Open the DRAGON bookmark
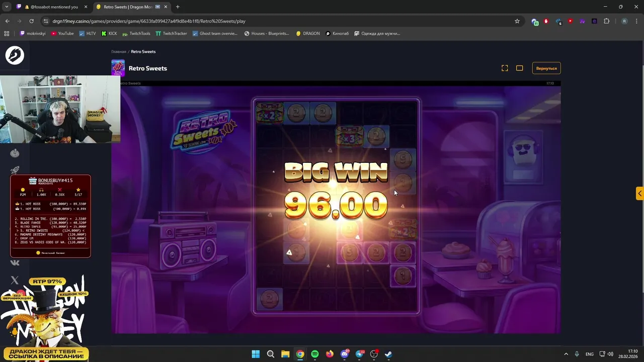This screenshot has width=644, height=362. [x=307, y=34]
